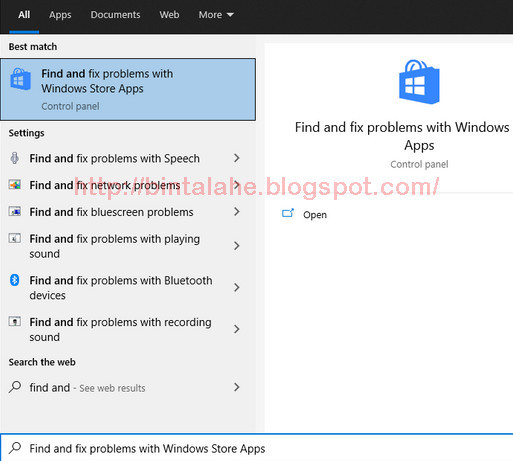This screenshot has height=461, width=513.
Task: Click the Speech microphone icon in Settings results
Action: pyautogui.click(x=15, y=158)
